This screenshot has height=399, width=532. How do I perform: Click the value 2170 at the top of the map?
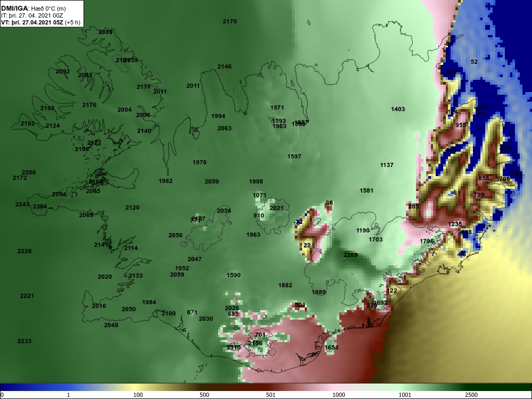click(x=230, y=21)
